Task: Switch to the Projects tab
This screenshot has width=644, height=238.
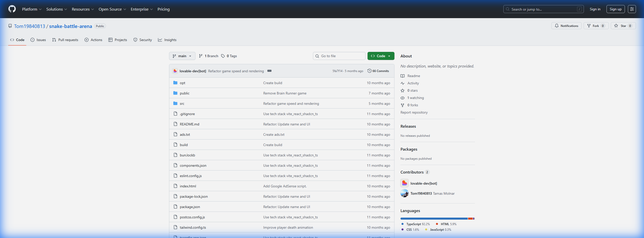Action: click(x=118, y=40)
